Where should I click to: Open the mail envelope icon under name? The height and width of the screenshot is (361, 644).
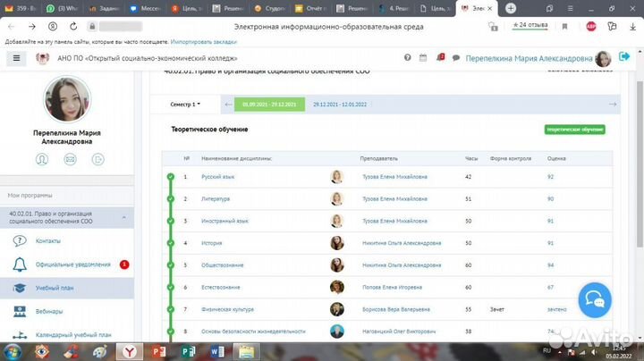pos(71,159)
